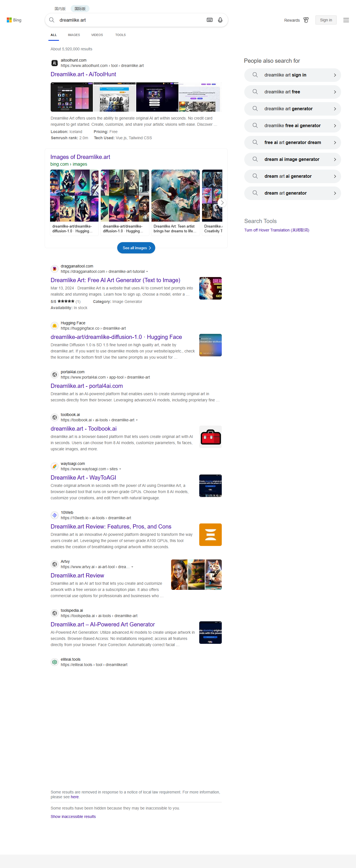This screenshot has height=868, width=356.
Task: Start voice search with microphone icon
Action: (x=220, y=20)
